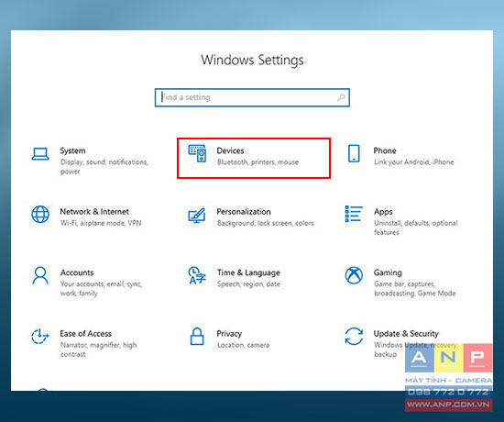
Task: Click the Personalization paintbrush icon
Action: click(x=197, y=216)
